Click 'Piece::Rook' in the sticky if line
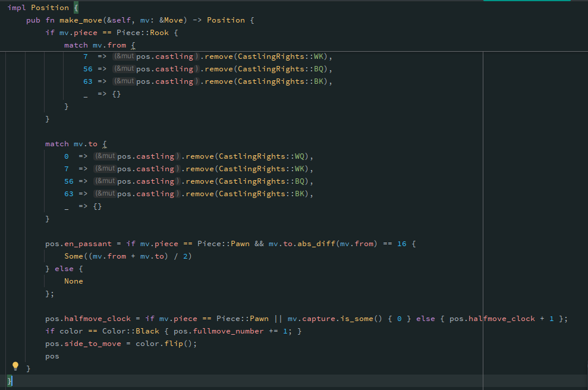The image size is (588, 390). pyautogui.click(x=143, y=33)
